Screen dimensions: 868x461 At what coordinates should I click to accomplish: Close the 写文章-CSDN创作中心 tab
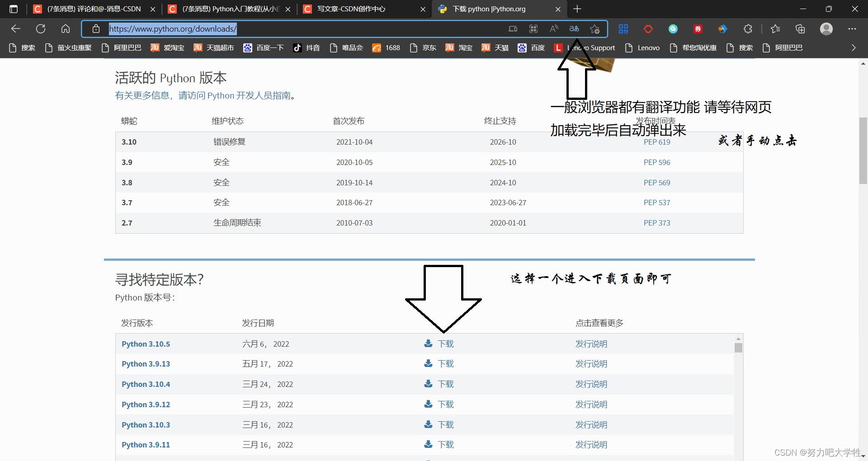tap(423, 9)
